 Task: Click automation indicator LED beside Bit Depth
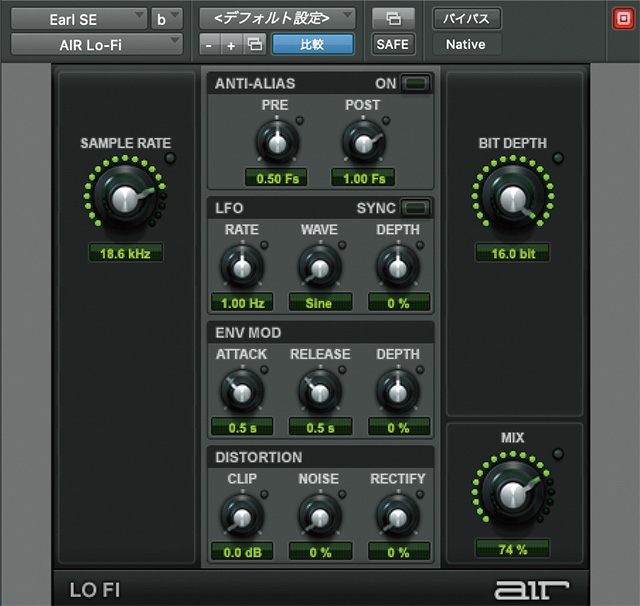pos(558,158)
